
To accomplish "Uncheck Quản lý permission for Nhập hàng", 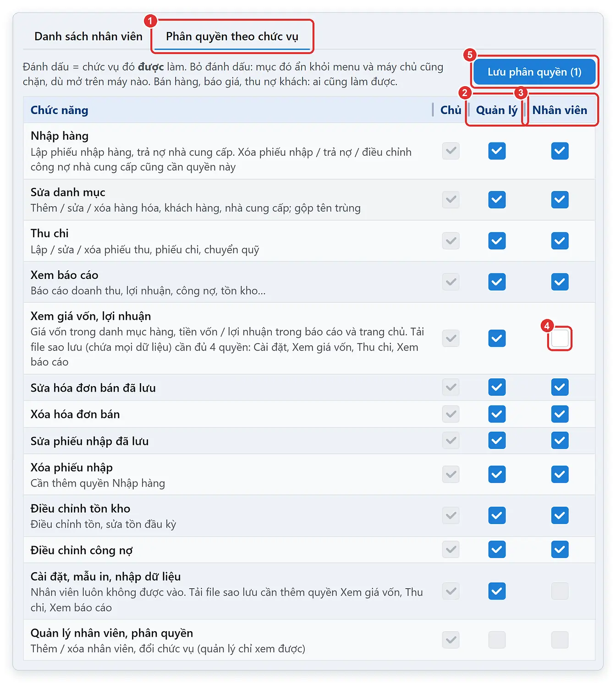I will pos(497,151).
